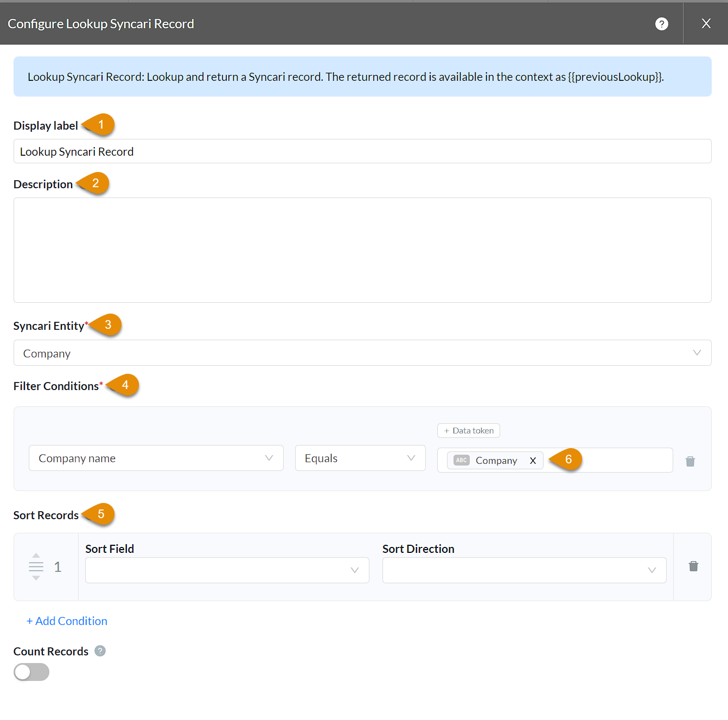Click the ABC type badge on Company token
Viewport: 728px width, 720px height.
[x=462, y=460]
